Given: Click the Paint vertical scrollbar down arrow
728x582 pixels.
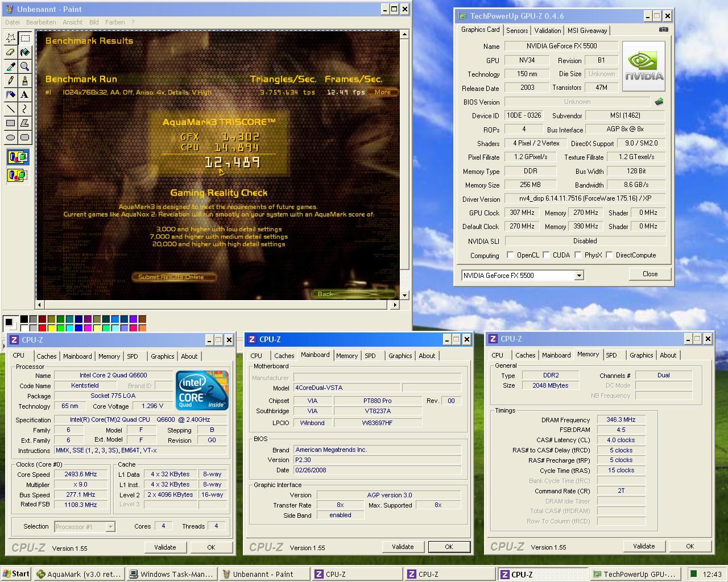Looking at the screenshot, I should point(404,295).
